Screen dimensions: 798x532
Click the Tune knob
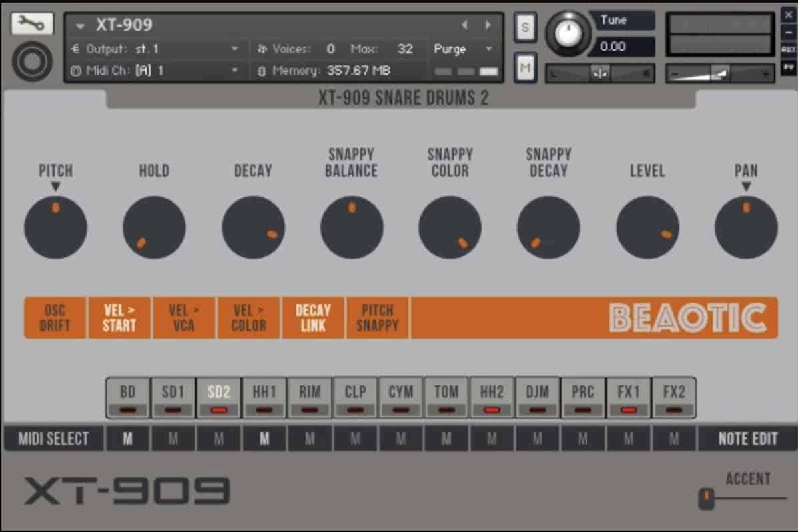point(568,33)
